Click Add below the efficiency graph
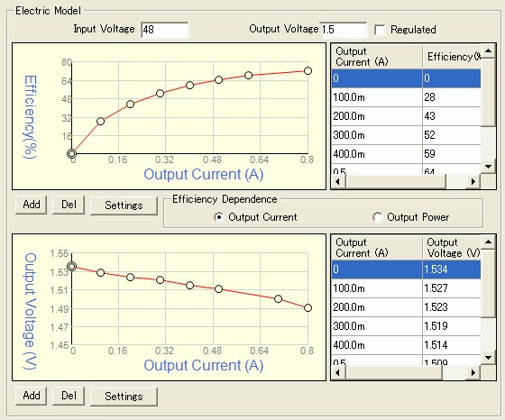Screen dimensions: 505x420 (32, 205)
